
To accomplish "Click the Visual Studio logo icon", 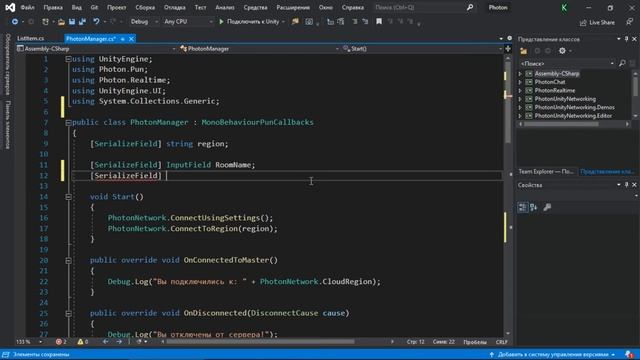I will coord(10,7).
